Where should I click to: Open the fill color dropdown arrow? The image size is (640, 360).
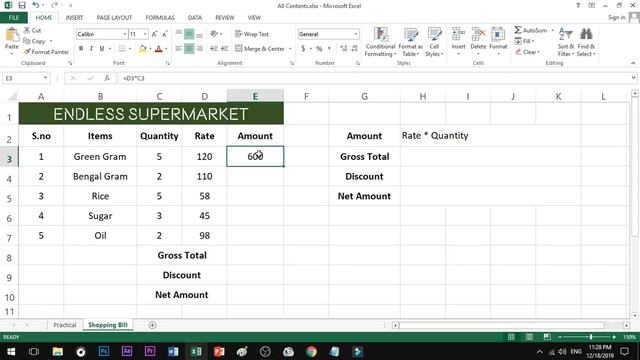(x=150, y=49)
